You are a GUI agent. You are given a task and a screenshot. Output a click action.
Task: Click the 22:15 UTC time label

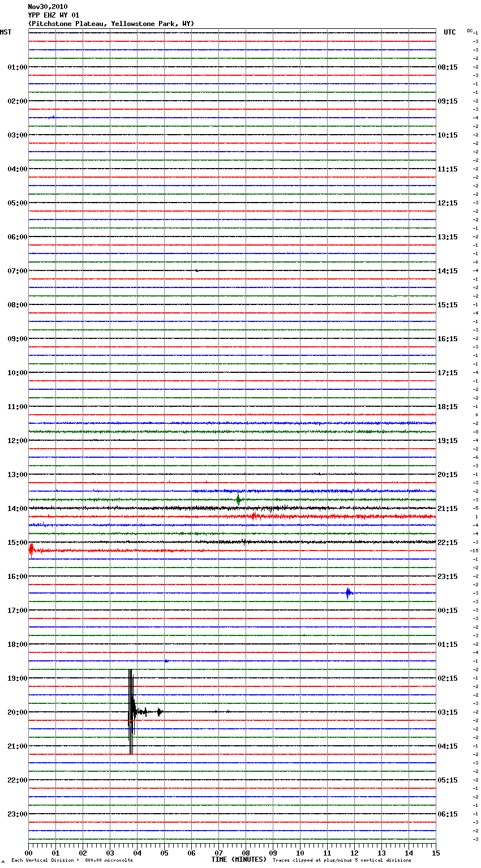click(448, 543)
